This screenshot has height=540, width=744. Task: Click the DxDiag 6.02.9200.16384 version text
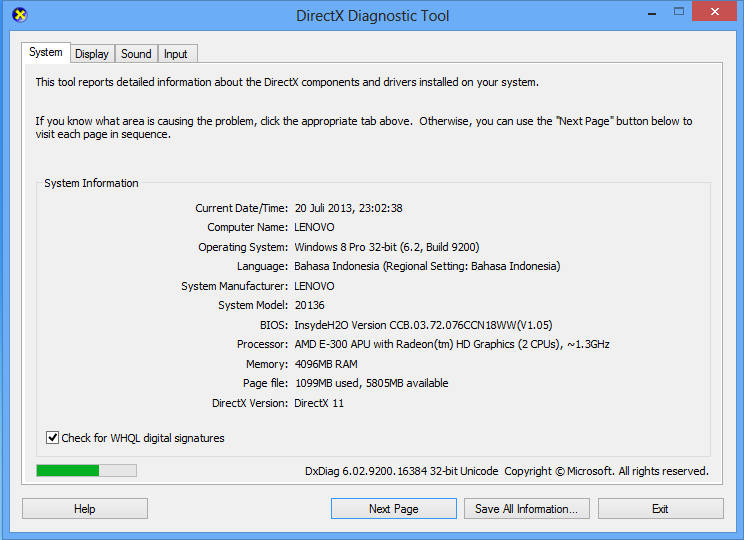(x=401, y=471)
